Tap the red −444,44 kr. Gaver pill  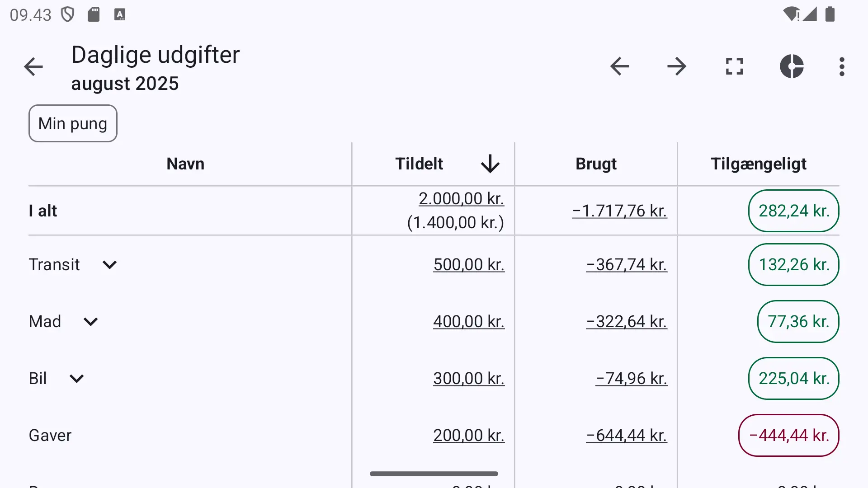click(789, 435)
